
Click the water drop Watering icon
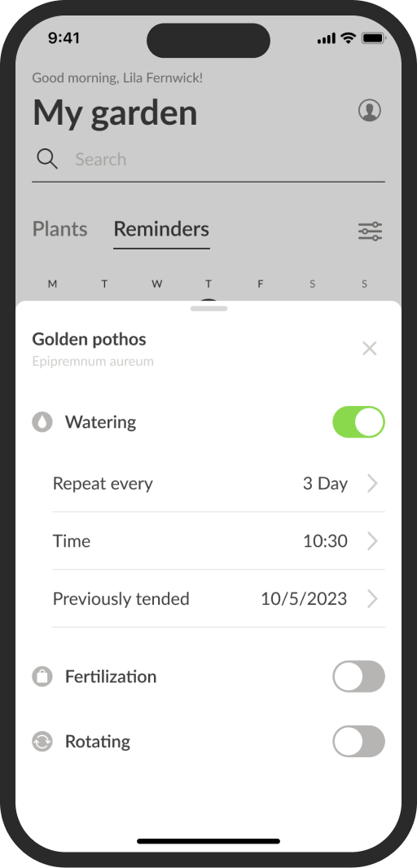pyautogui.click(x=42, y=422)
